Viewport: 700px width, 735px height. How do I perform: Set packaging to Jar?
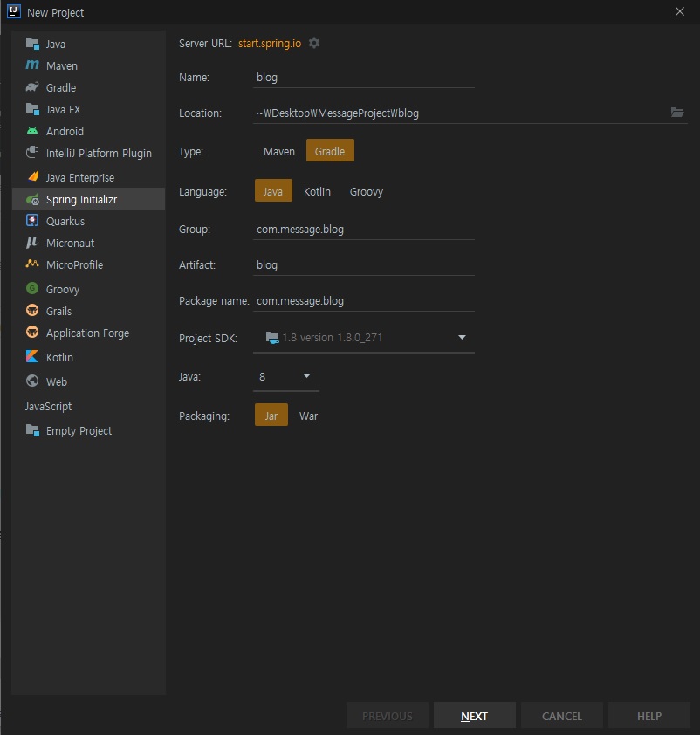271,415
